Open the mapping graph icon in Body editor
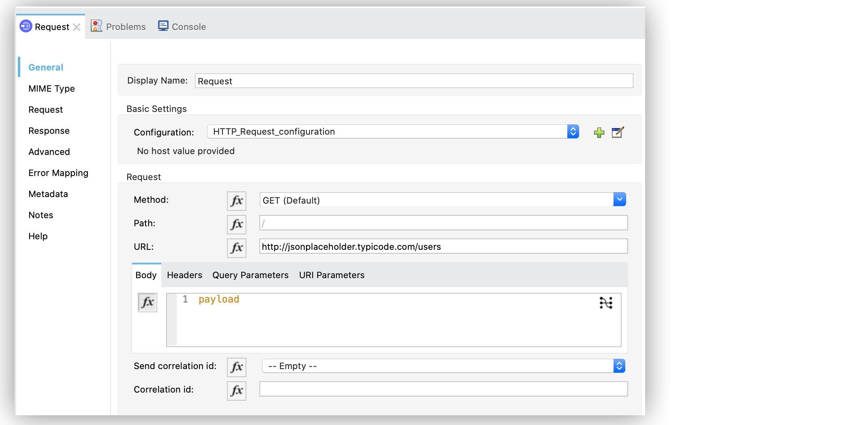 (606, 303)
